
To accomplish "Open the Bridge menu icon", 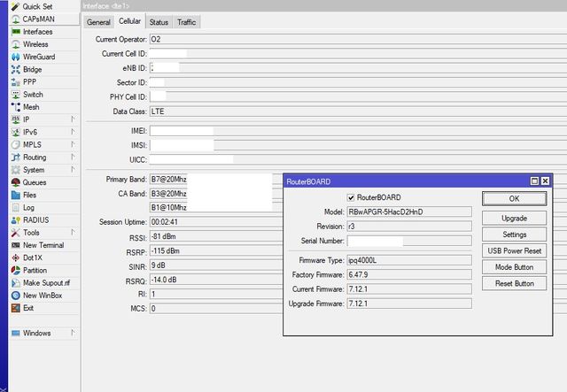I will pos(16,69).
